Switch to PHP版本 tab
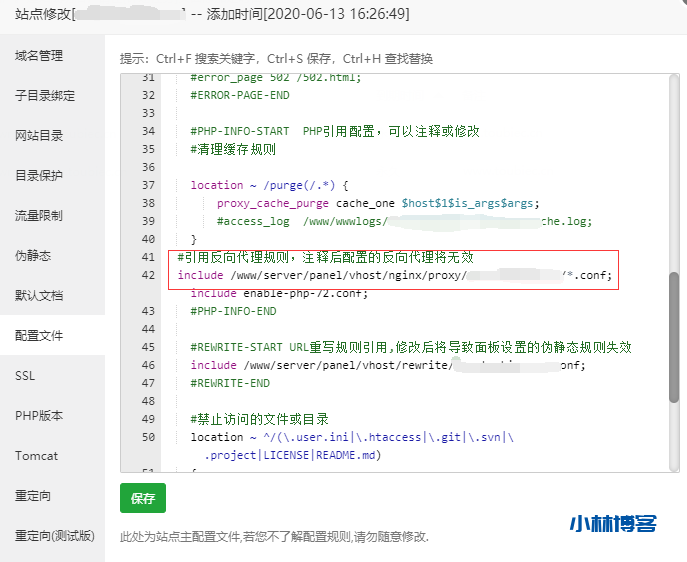This screenshot has width=687, height=562. (x=38, y=415)
